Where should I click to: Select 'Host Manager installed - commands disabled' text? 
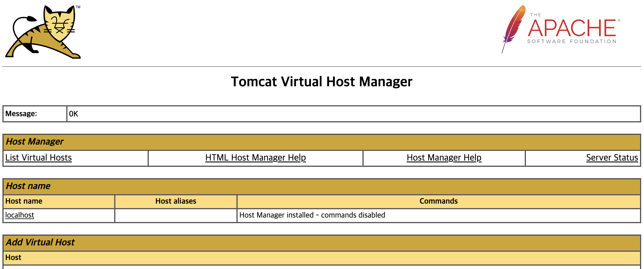click(x=312, y=215)
